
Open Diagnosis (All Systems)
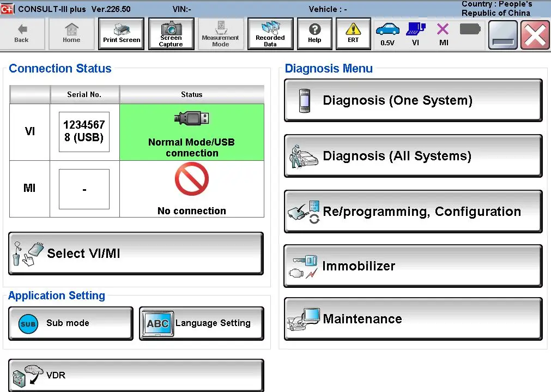point(413,156)
